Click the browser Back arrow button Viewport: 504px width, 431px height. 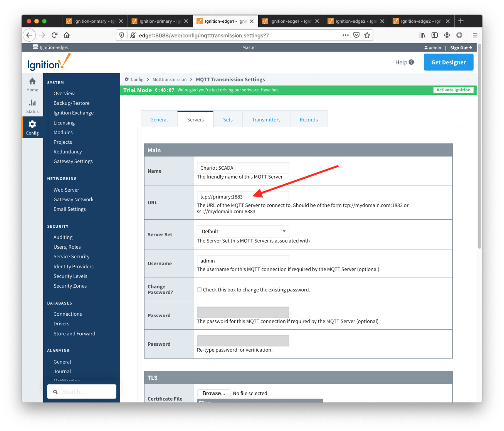coord(29,35)
